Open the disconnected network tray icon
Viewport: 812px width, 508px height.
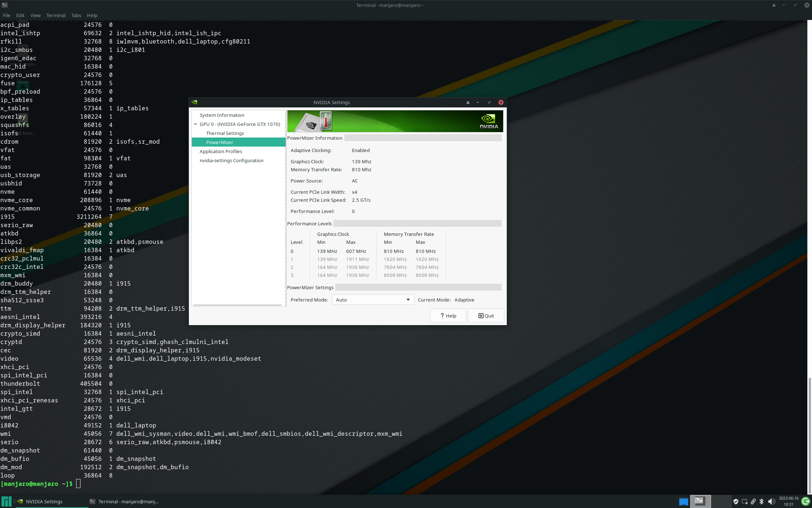(745, 501)
